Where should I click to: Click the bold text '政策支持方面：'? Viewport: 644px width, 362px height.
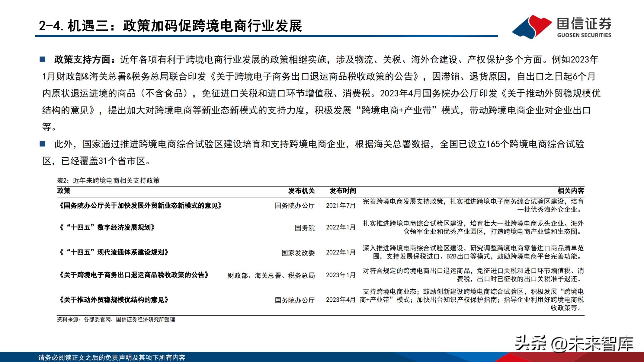coord(85,60)
